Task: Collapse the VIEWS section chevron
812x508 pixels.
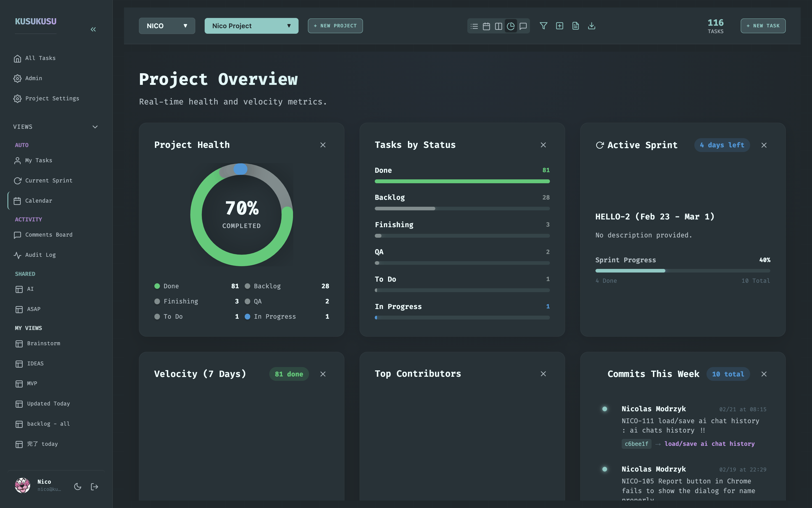Action: point(95,127)
